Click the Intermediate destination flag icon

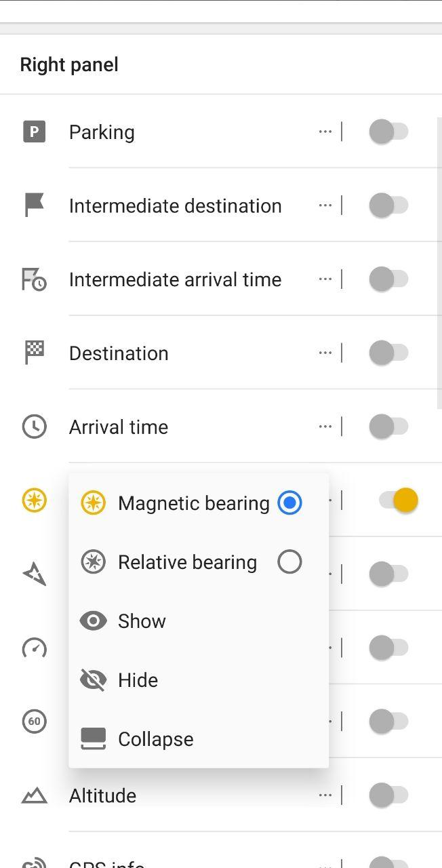[x=34, y=205]
